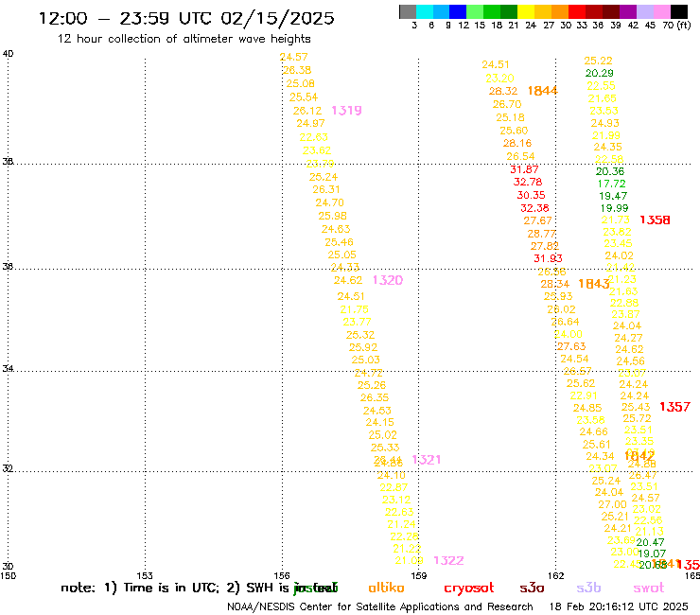The image size is (700, 615).
Task: Click the wave height value 32.78
Action: click(x=528, y=182)
